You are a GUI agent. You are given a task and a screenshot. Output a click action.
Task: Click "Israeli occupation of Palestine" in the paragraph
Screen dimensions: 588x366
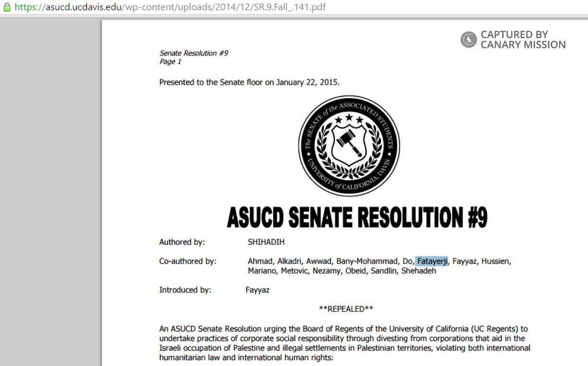pyautogui.click(x=213, y=348)
